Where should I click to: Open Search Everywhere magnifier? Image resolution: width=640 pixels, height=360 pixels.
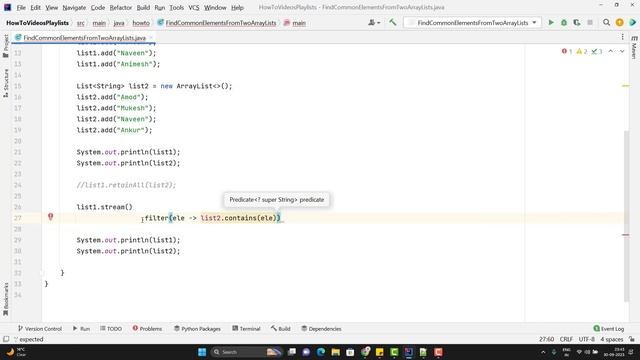pyautogui.click(x=607, y=23)
